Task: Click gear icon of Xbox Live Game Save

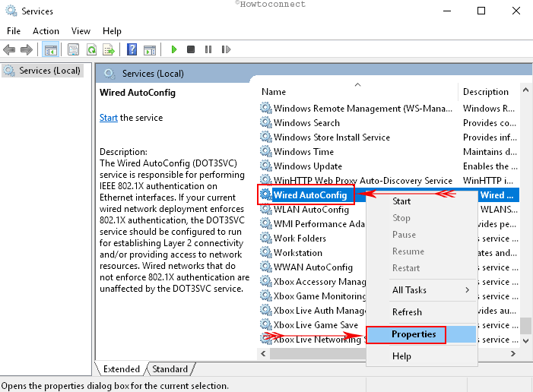Action: click(266, 324)
